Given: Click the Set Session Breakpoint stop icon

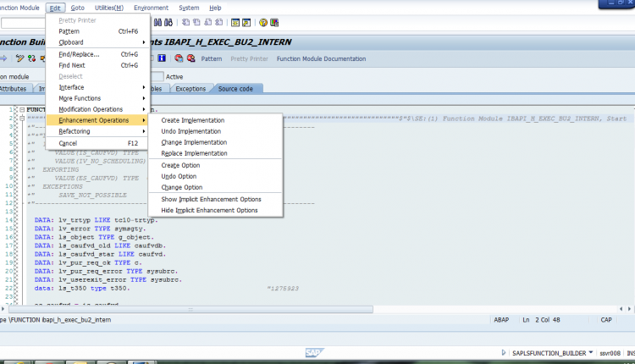Looking at the screenshot, I should (179, 58).
